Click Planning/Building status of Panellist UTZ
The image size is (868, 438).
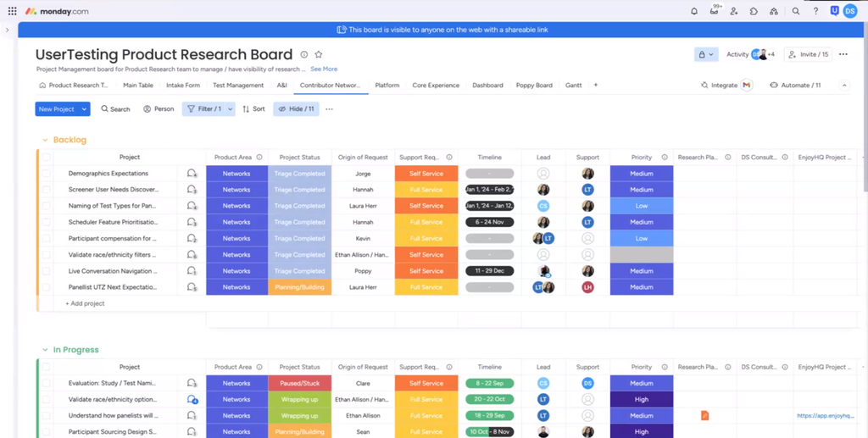(299, 287)
